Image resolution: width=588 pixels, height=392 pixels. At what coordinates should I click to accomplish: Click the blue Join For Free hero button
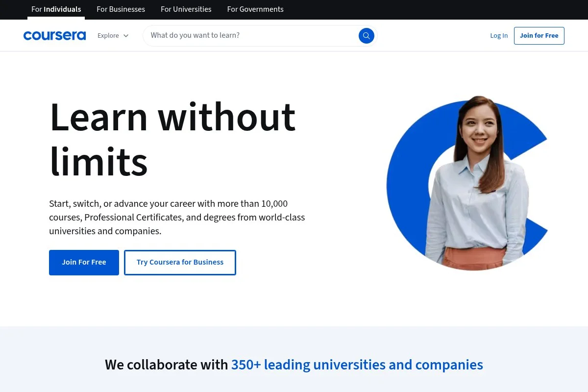click(x=84, y=262)
